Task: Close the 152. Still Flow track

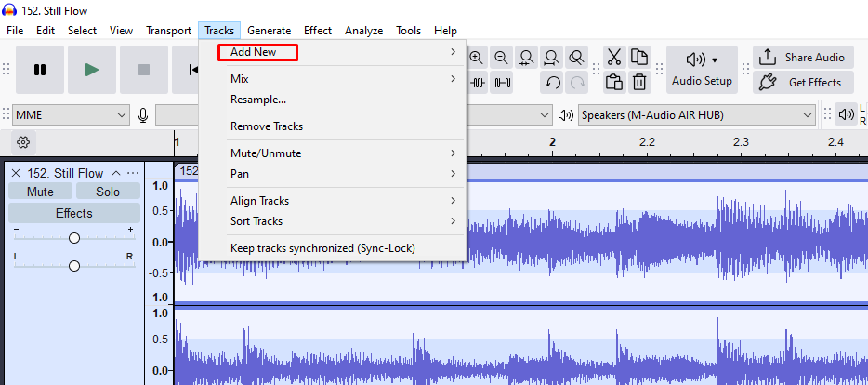Action: pos(16,173)
